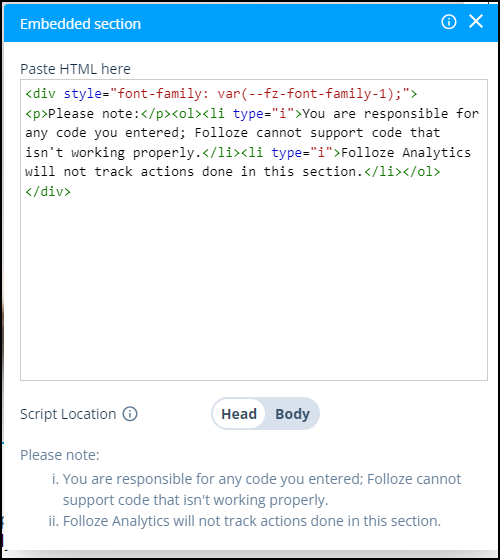
Task: Close the Embedded section dialog
Action: pos(476,21)
